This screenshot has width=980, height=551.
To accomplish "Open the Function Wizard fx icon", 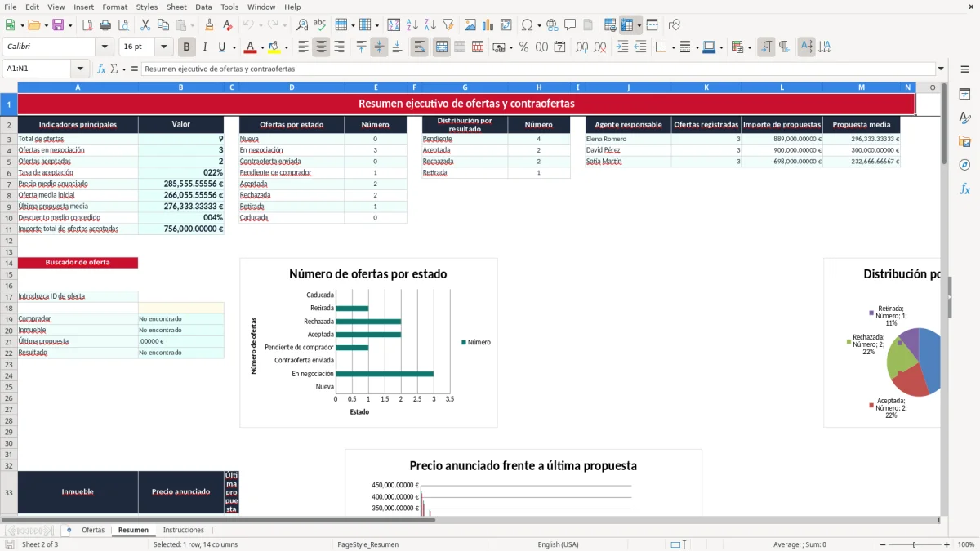I will click(x=102, y=69).
